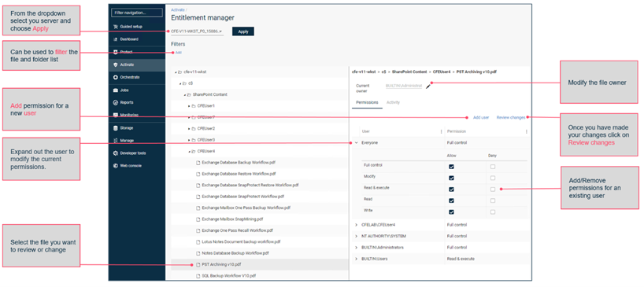644x287 pixels.
Task: Uncheck Allow for Read permission
Action: (x=451, y=201)
